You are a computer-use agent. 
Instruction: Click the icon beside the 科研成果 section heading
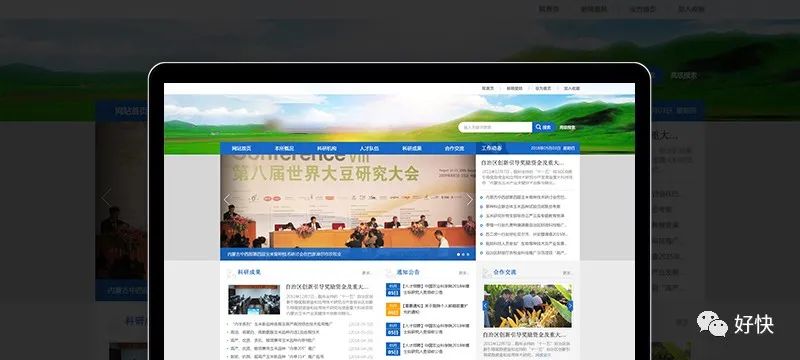click(x=231, y=273)
